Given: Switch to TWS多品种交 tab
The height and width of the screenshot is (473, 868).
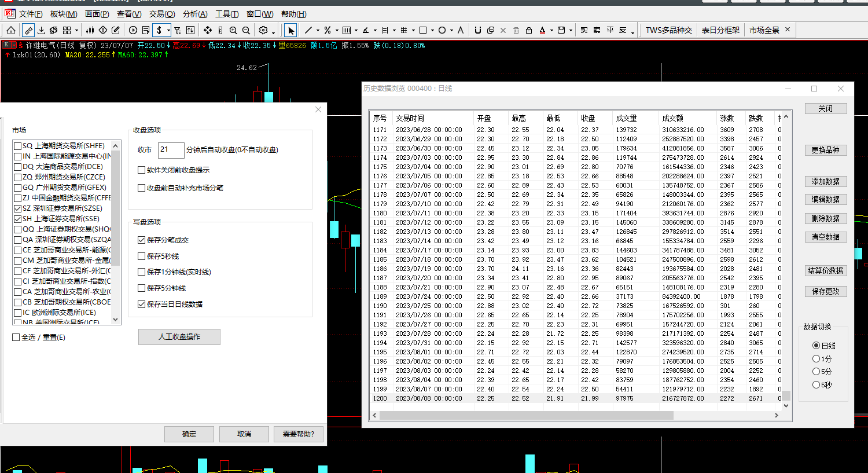Looking at the screenshot, I should 668,30.
